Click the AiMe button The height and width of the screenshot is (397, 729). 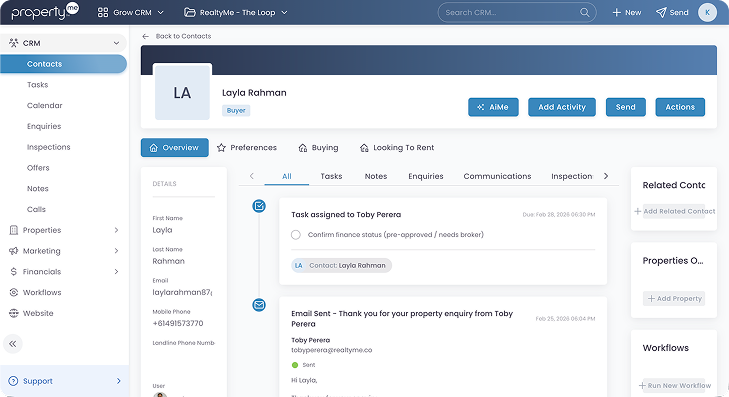(493, 107)
